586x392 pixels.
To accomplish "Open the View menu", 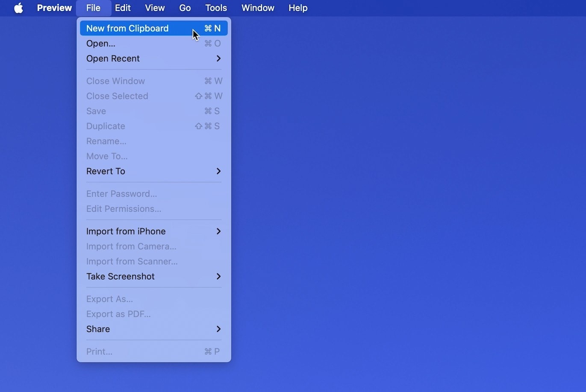I will pos(155,8).
